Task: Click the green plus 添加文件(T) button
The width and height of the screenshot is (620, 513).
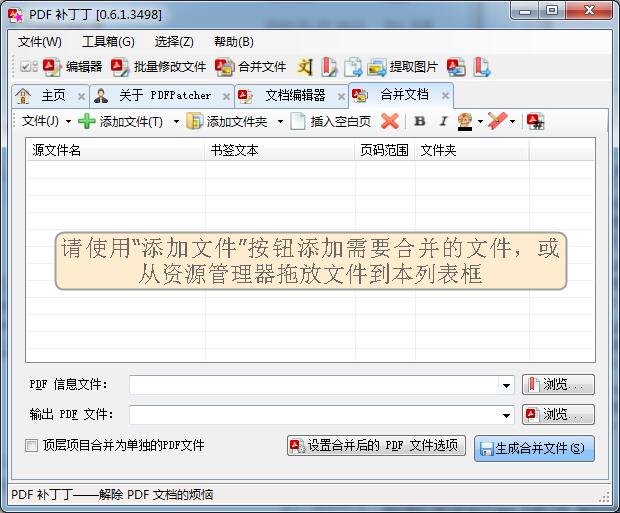Action: coord(121,121)
